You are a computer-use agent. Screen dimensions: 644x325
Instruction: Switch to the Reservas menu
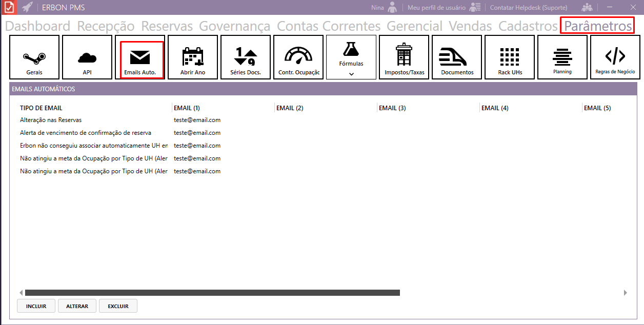click(167, 26)
